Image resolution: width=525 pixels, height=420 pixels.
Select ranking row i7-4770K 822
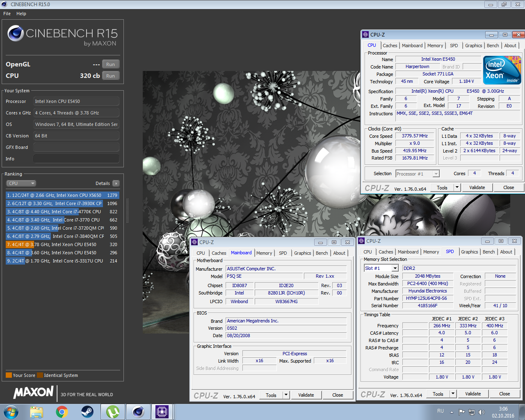click(62, 212)
